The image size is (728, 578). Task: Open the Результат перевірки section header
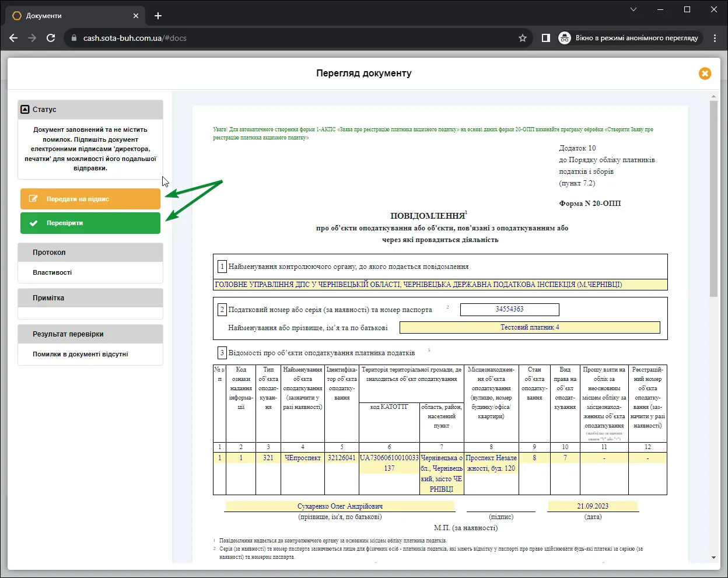click(90, 334)
